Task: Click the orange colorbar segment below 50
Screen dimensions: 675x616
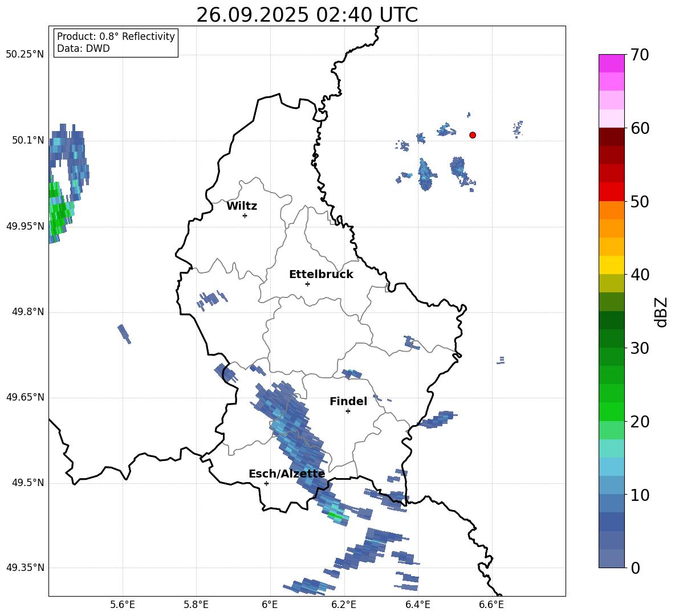Action: [x=611, y=210]
